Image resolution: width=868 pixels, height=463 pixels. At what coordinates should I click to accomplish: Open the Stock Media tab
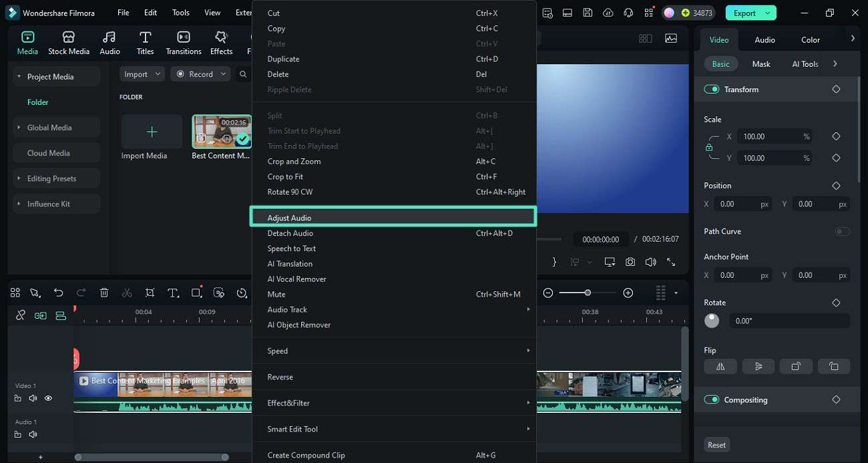coord(68,43)
